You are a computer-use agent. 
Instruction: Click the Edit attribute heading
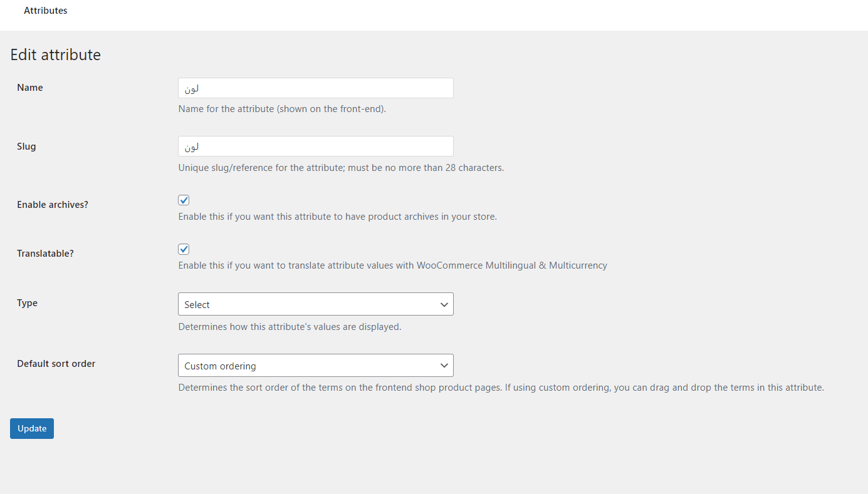[56, 55]
